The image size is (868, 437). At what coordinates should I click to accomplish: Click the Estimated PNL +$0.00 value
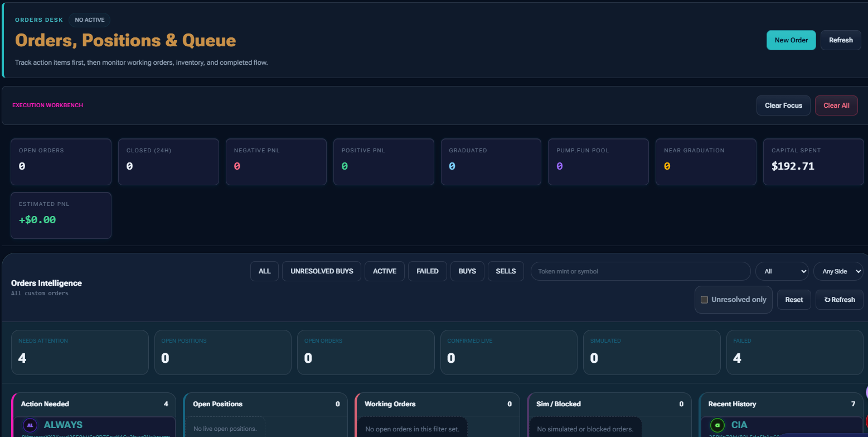[x=37, y=220]
